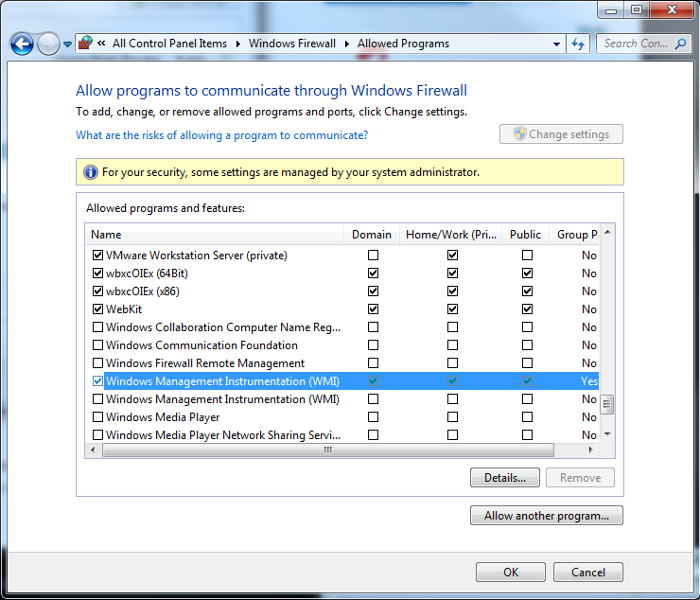This screenshot has width=700, height=600.
Task: Toggle Public checkbox for Windows Media Player
Action: pos(527,417)
